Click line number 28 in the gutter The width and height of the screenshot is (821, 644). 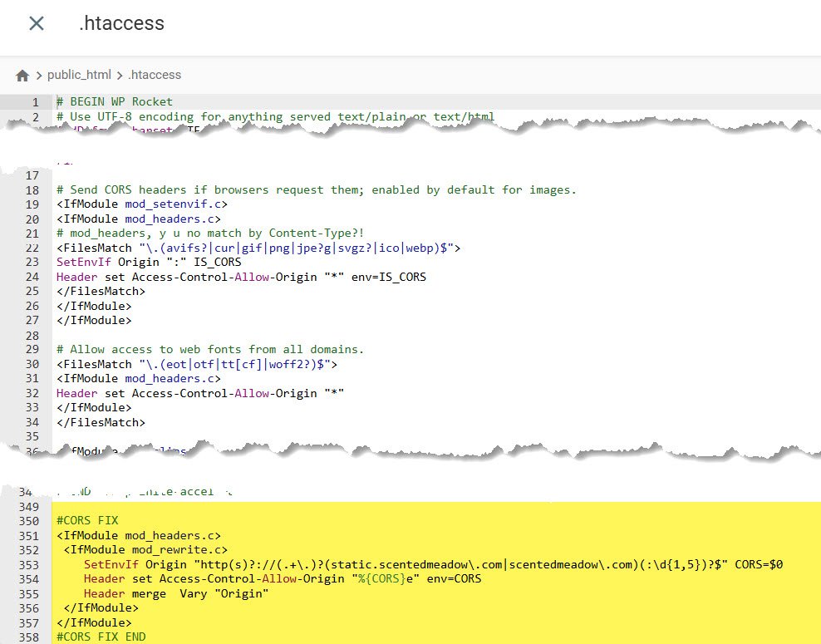[32, 336]
